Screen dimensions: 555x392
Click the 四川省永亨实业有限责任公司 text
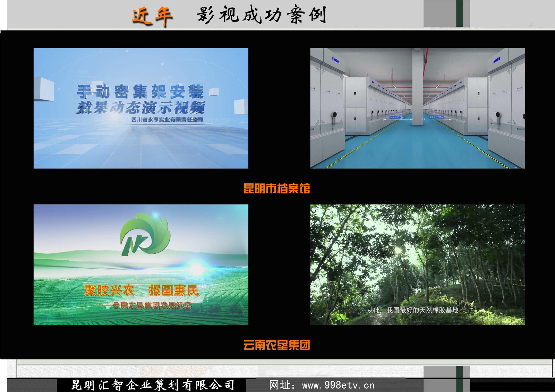coord(167,120)
